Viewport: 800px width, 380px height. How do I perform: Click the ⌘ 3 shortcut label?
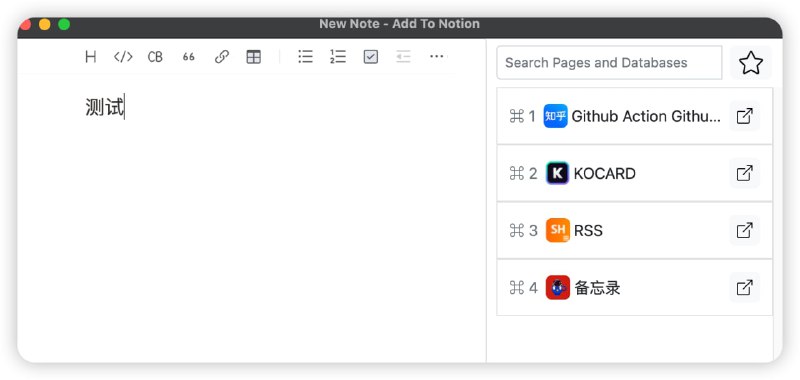tap(523, 231)
